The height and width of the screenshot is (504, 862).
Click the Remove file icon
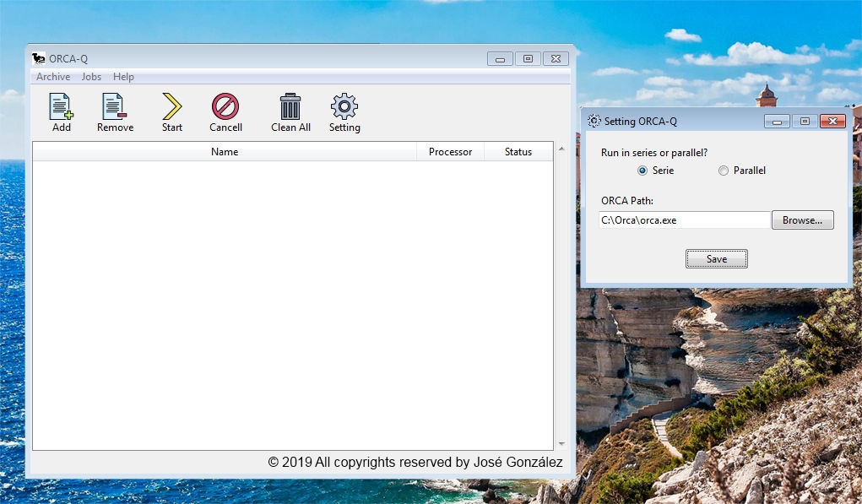point(115,107)
